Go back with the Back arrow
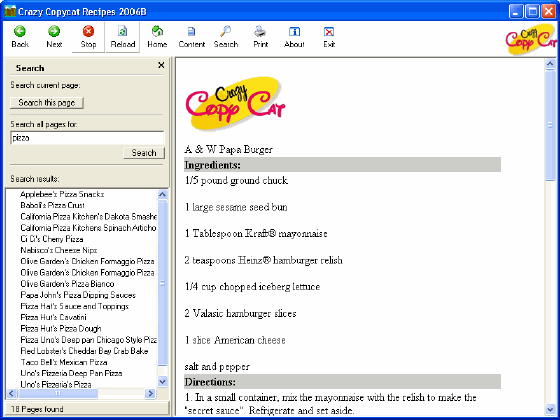This screenshot has height=420, width=560. click(20, 37)
